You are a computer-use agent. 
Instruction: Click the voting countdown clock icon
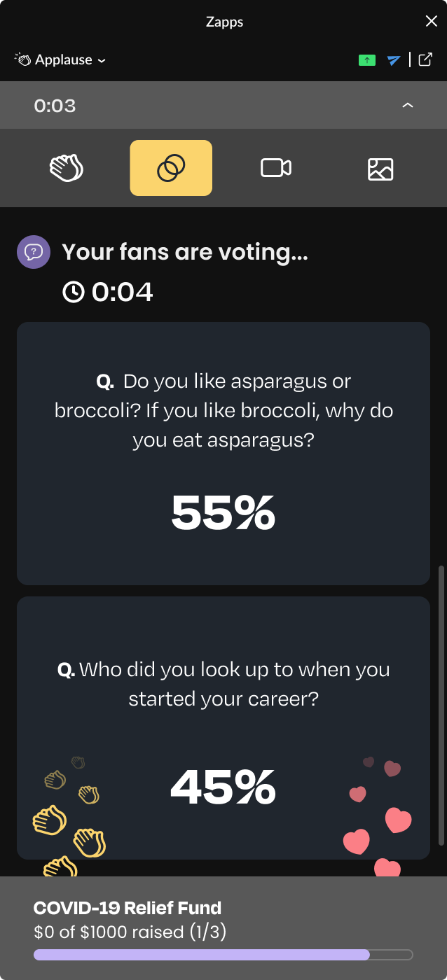73,291
